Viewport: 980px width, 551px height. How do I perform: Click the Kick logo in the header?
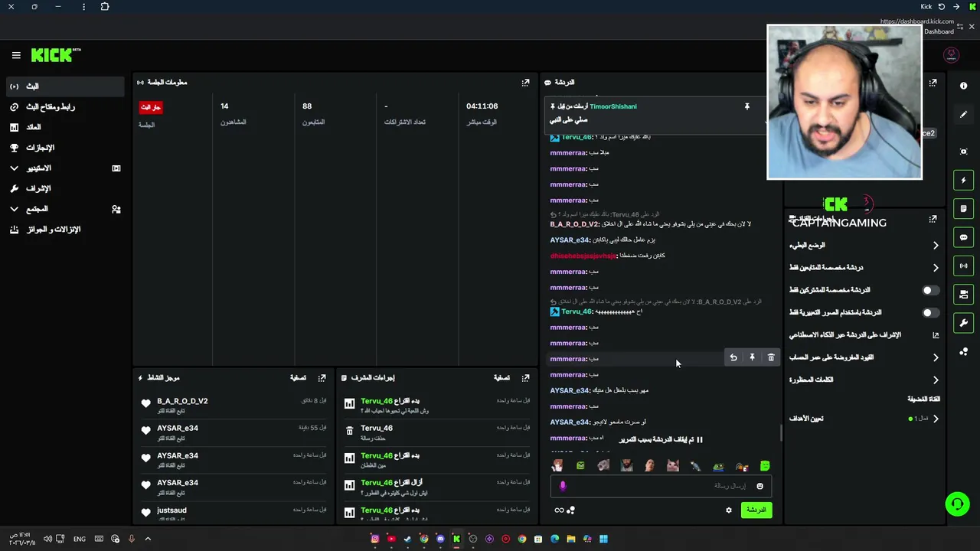(56, 55)
